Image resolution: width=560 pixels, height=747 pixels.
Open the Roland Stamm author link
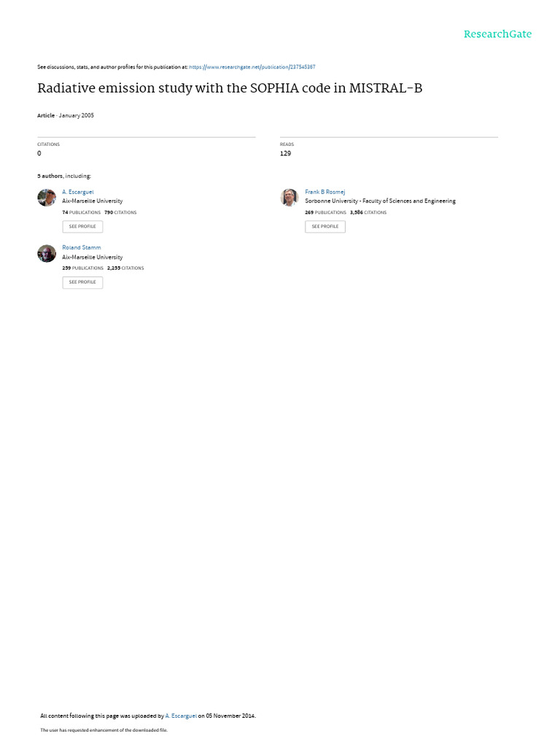[x=82, y=248]
